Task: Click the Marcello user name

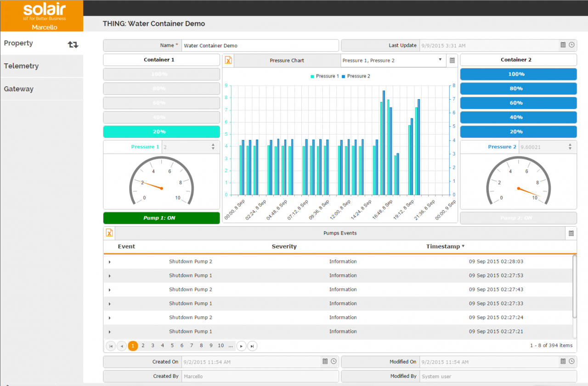Action: click(45, 28)
